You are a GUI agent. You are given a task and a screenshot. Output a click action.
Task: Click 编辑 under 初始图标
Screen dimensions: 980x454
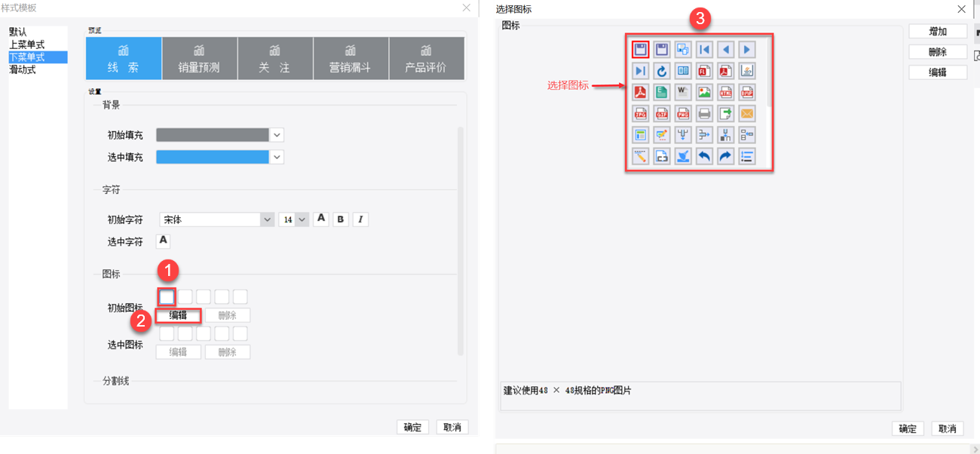click(179, 315)
